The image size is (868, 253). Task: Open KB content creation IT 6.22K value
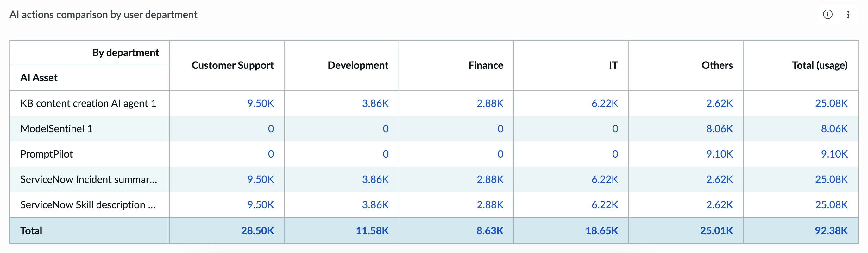point(605,103)
